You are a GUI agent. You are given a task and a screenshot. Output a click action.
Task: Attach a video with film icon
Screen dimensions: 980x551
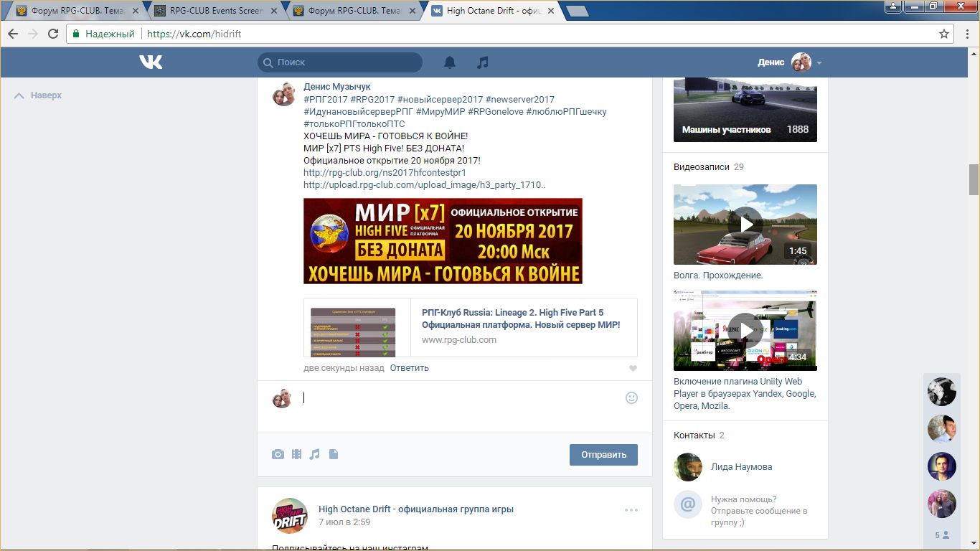296,454
